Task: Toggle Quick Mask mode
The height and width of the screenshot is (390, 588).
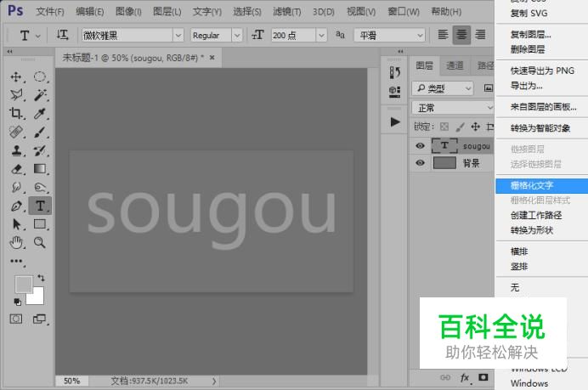Action: click(16, 319)
